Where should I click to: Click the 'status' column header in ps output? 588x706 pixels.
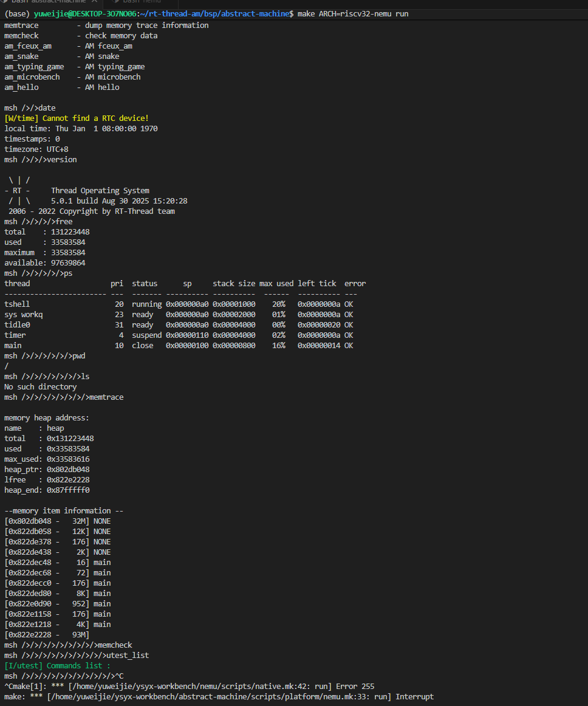pos(145,283)
